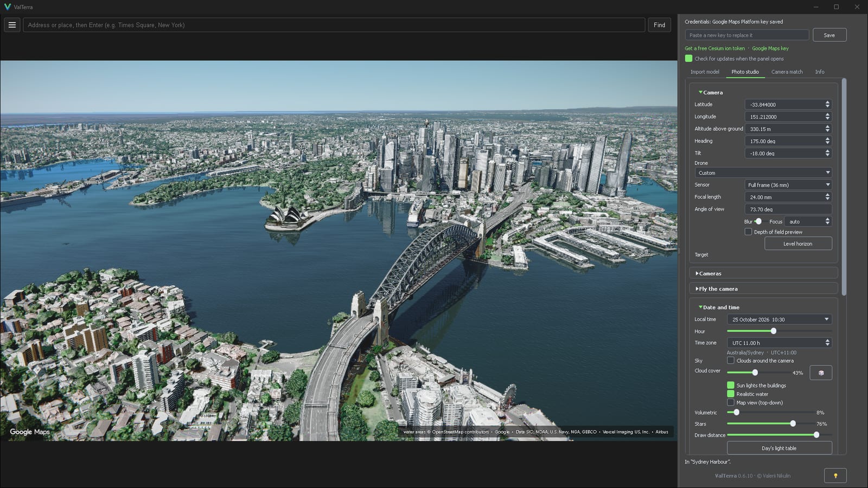Go to the Info tab
868x488 pixels.
(x=820, y=72)
